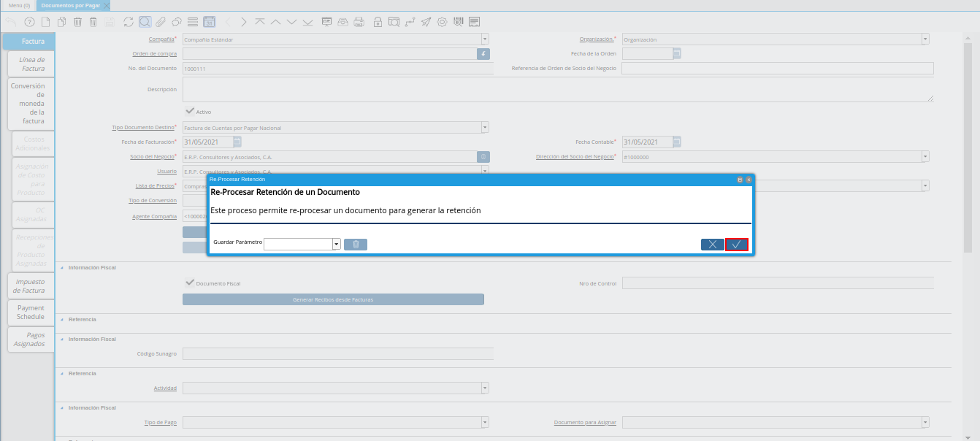980x441 pixels.
Task: Click the Copy record toolbar icon
Action: click(x=61, y=22)
